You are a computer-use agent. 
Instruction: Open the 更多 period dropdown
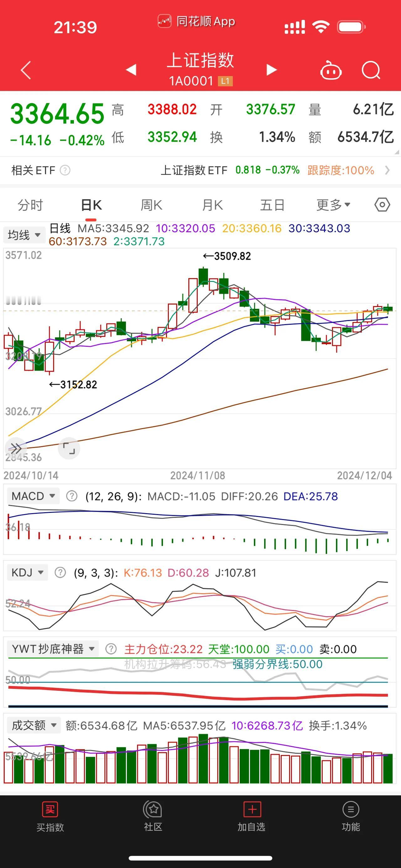coord(333,205)
